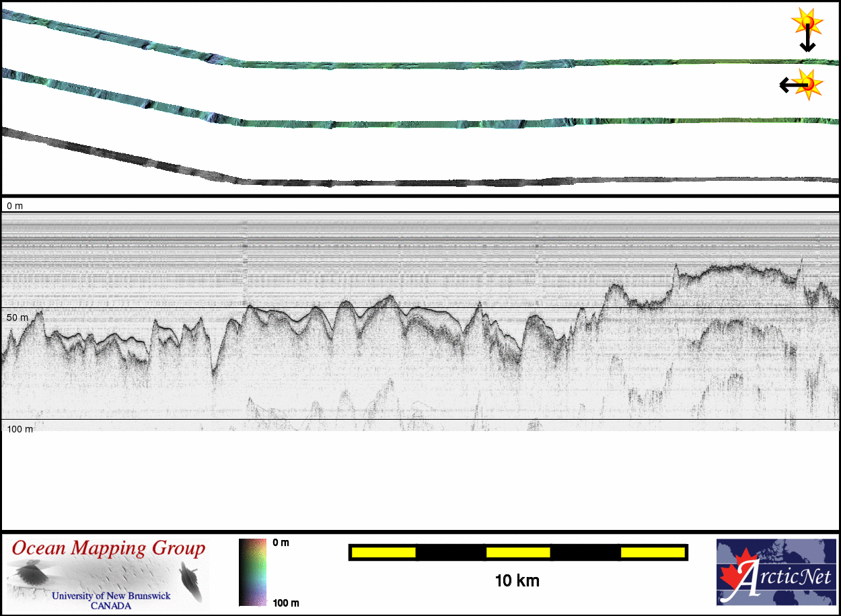Viewport: 841px width, 616px height.
Task: Click the depth color scale legend
Action: coord(252,572)
